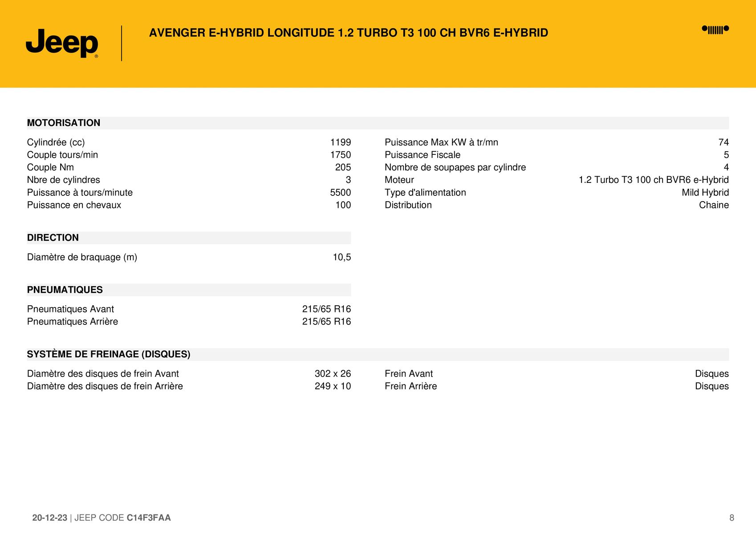Click Diamètre des disques de frein Avant
The height and width of the screenshot is (534, 756).
click(x=103, y=374)
